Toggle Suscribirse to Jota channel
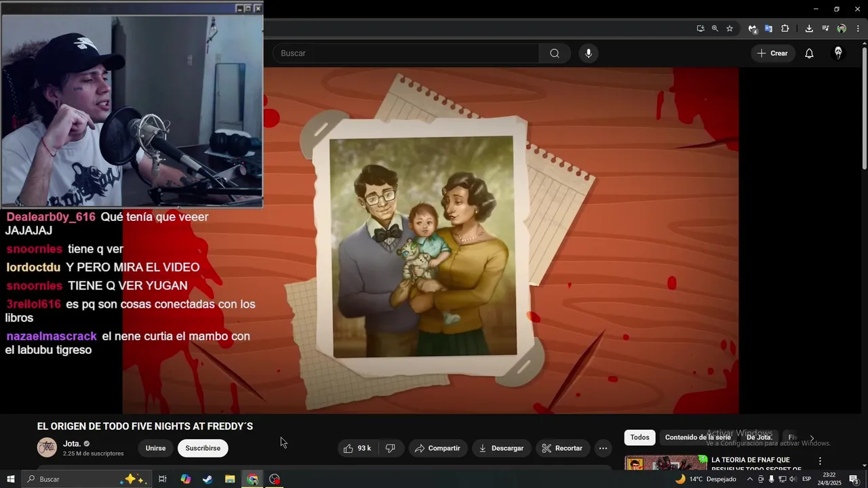 (203, 448)
